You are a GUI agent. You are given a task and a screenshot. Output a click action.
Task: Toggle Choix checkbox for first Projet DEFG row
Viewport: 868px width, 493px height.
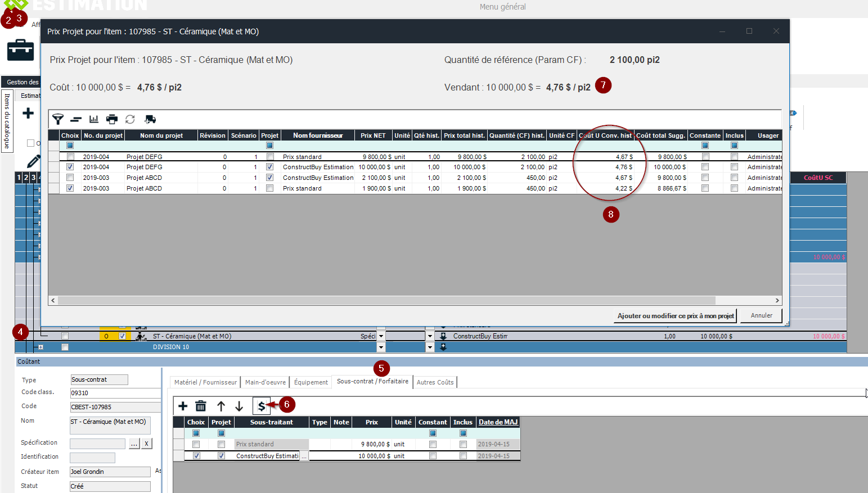pos(70,157)
